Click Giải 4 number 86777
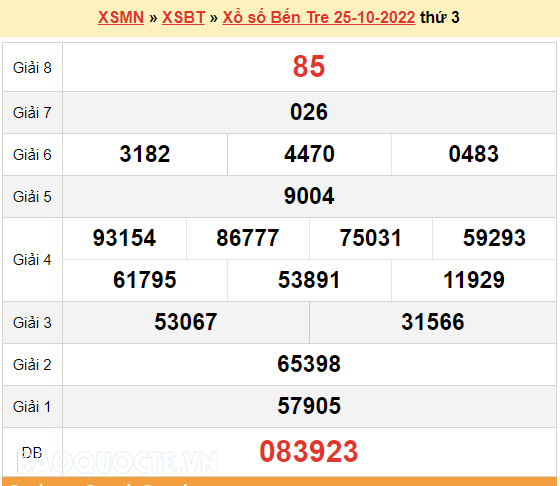This screenshot has height=486, width=560. pos(248,238)
